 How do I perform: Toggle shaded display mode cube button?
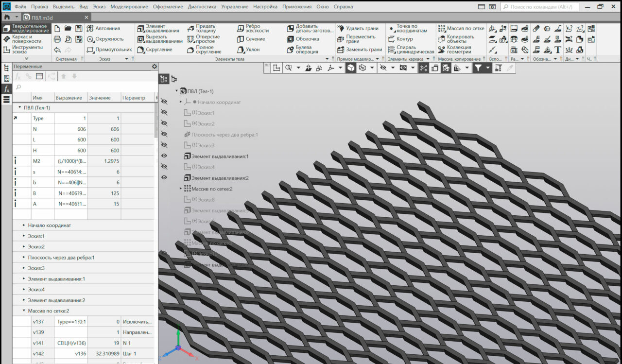coord(350,68)
